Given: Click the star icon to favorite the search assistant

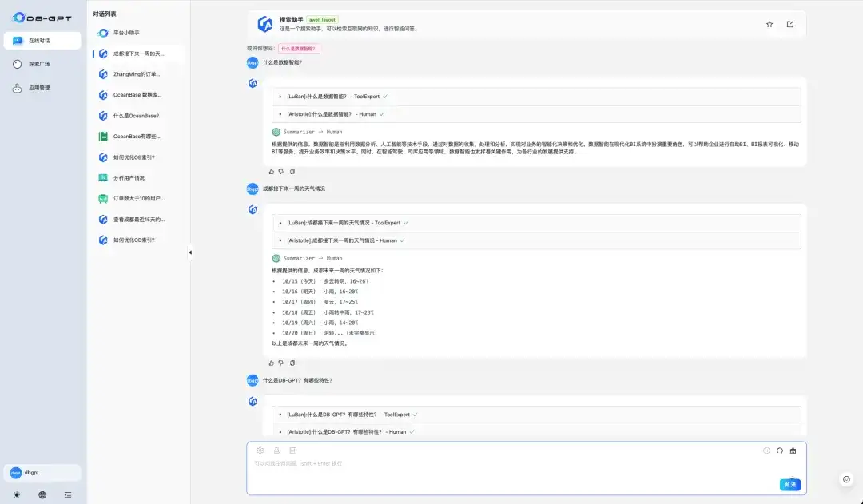Looking at the screenshot, I should click(x=770, y=24).
